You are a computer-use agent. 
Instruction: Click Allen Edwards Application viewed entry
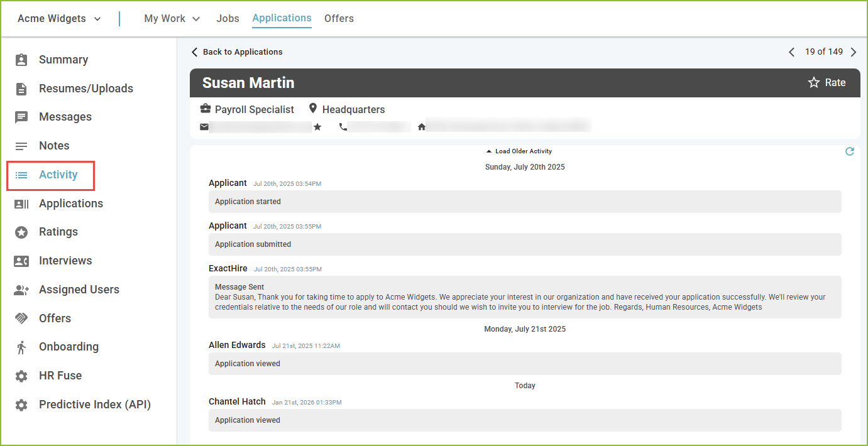(525, 364)
